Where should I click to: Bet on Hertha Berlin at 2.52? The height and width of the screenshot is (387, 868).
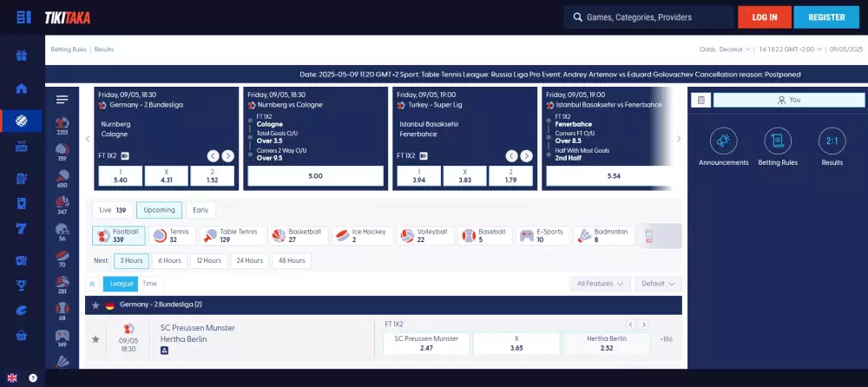607,344
